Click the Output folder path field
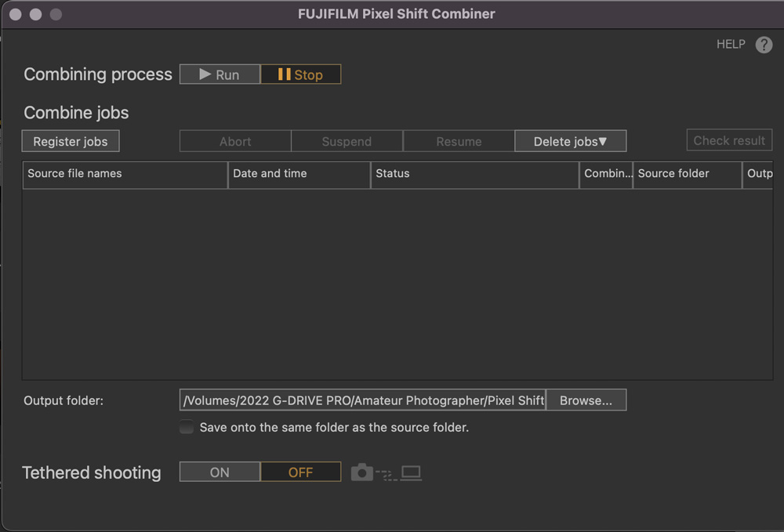The width and height of the screenshot is (784, 532). (x=362, y=400)
